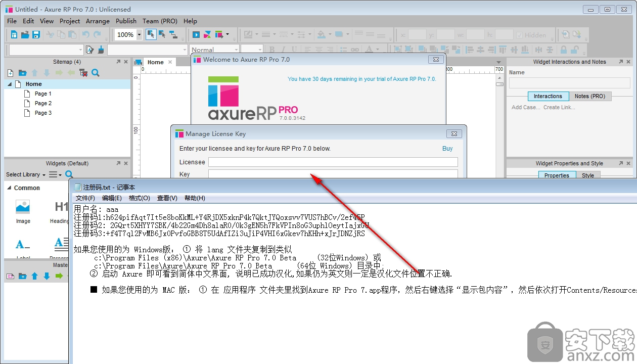Click the Cut scissors icon
This screenshot has height=364, width=637.
[50, 34]
